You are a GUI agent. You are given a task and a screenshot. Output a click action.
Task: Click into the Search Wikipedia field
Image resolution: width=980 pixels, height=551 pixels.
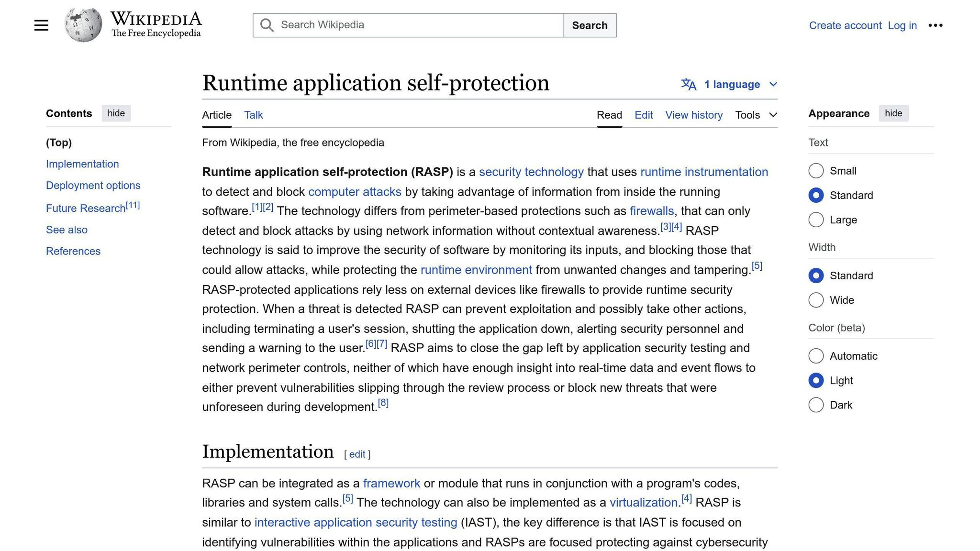(416, 25)
